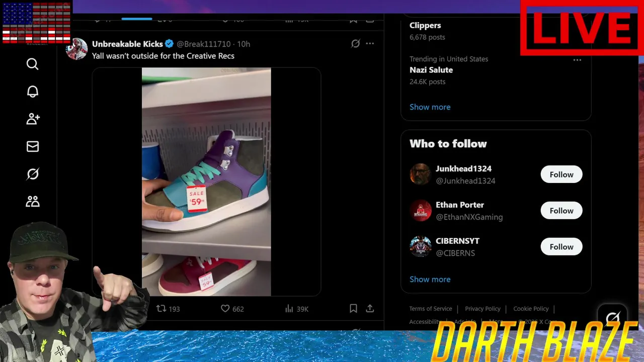
Task: Open the floating Grok button
Action: [612, 317]
